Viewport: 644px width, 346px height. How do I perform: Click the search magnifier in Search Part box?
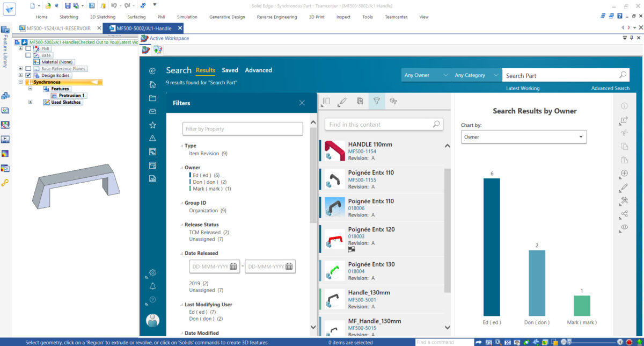623,75
